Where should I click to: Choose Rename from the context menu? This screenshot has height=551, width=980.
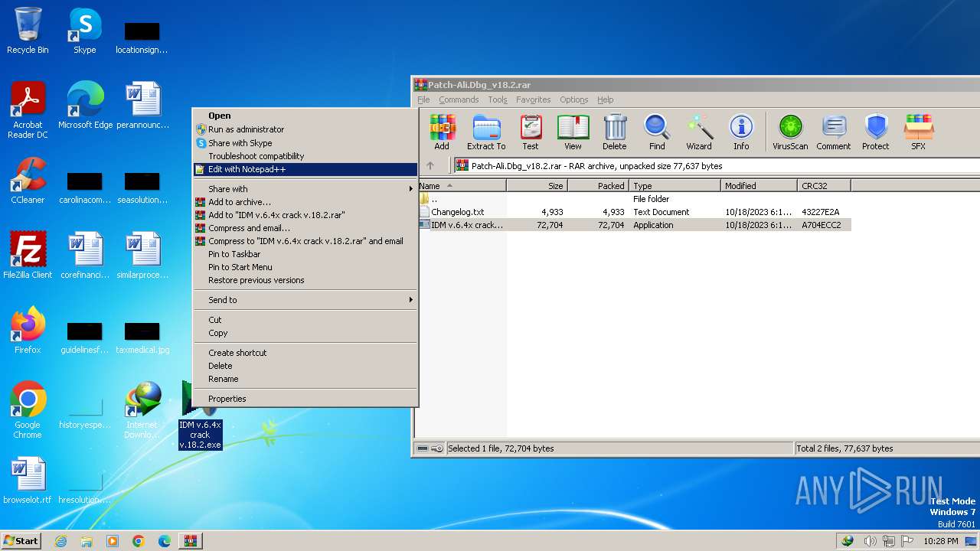click(x=305, y=379)
